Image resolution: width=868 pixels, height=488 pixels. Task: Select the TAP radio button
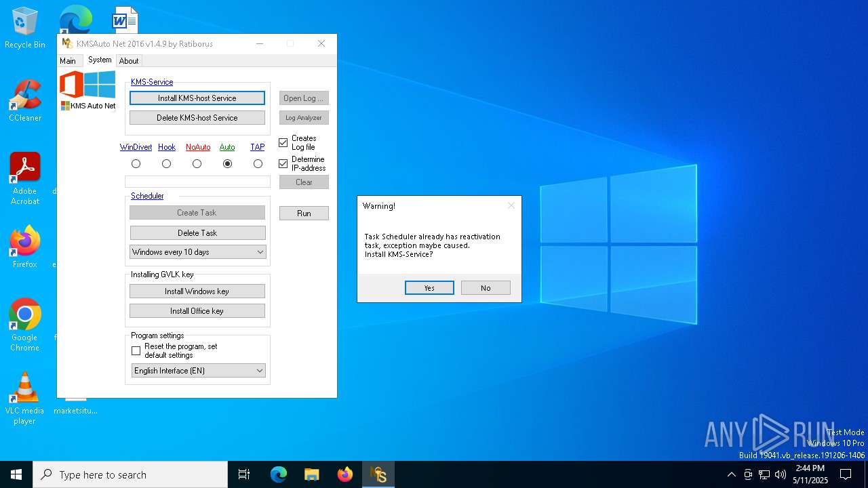pyautogui.click(x=258, y=163)
